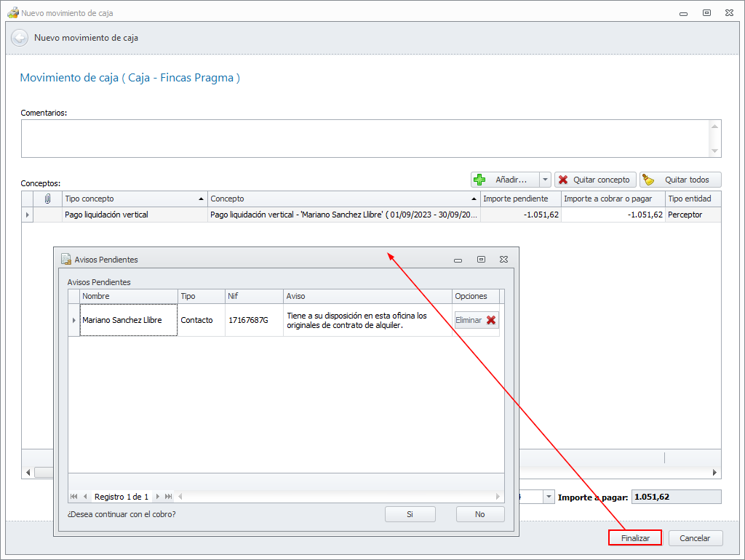This screenshot has width=745, height=560.
Task: Click the Nif column header in avisos
Action: pyautogui.click(x=254, y=296)
